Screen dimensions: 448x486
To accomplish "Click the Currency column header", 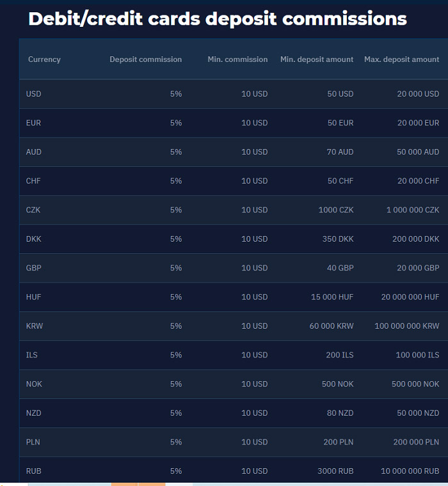I will [x=44, y=59].
